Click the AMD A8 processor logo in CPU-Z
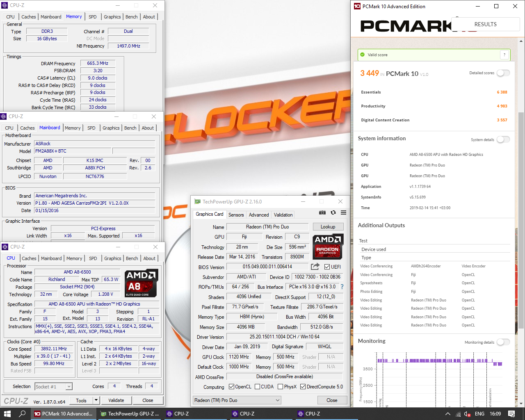The height and width of the screenshot is (420, 525). click(141, 283)
